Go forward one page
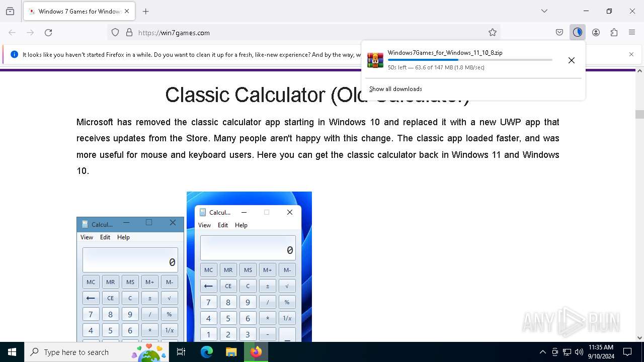This screenshot has width=644, height=362. 30,32
